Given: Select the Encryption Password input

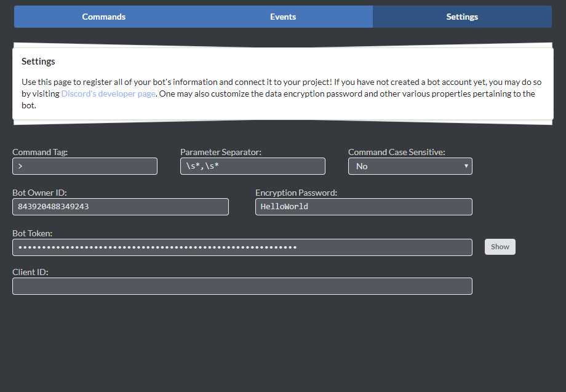Looking at the screenshot, I should (364, 207).
